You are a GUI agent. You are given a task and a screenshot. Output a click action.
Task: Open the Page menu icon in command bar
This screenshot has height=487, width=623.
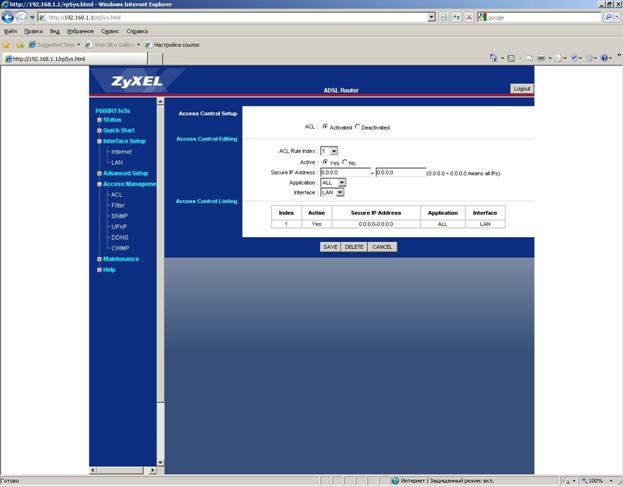coord(558,58)
